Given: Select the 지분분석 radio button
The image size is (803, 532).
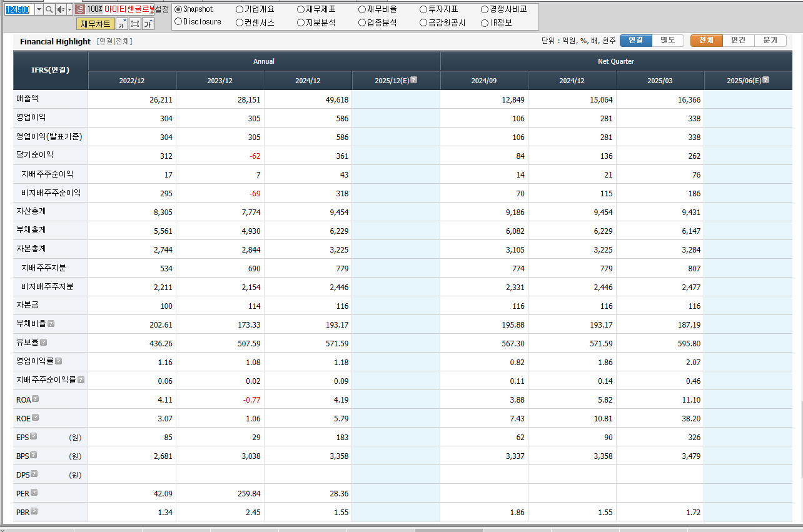Looking at the screenshot, I should [x=301, y=23].
